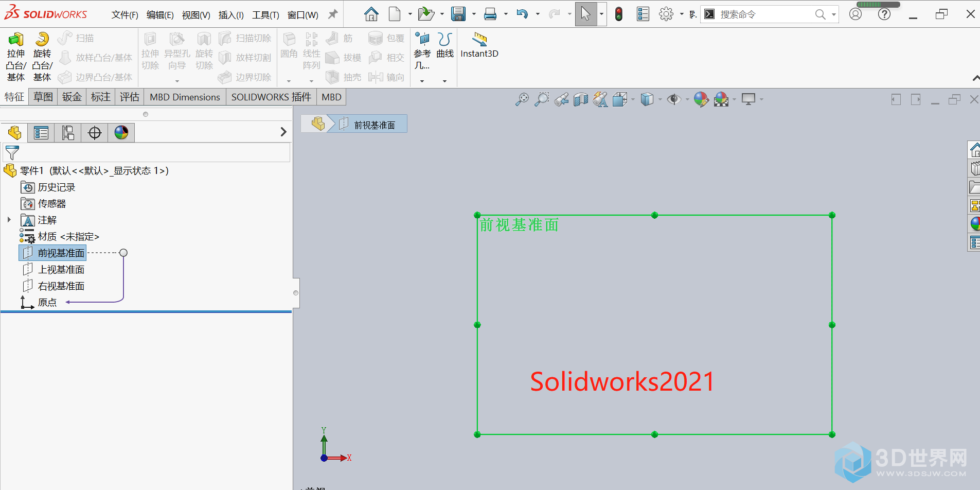The image size is (980, 490).
Task: Open the 文件(F) menu
Action: click(x=125, y=15)
